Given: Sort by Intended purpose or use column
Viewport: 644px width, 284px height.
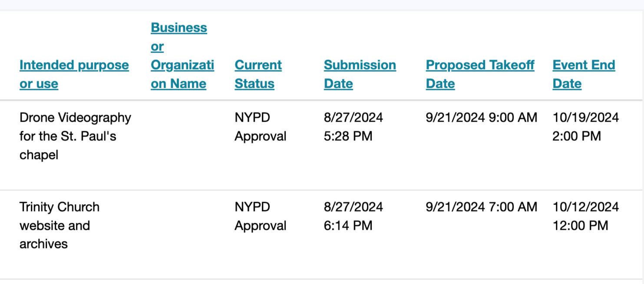Looking at the screenshot, I should 74,66.
